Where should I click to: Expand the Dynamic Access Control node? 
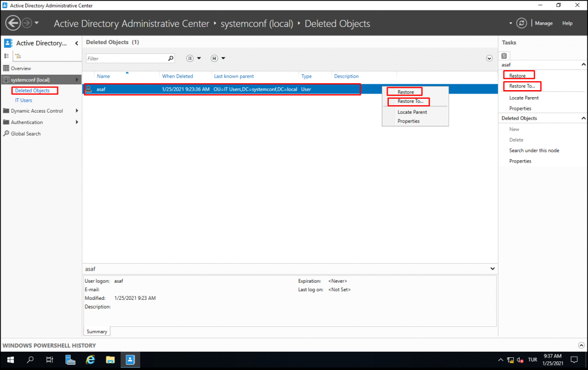coord(77,111)
